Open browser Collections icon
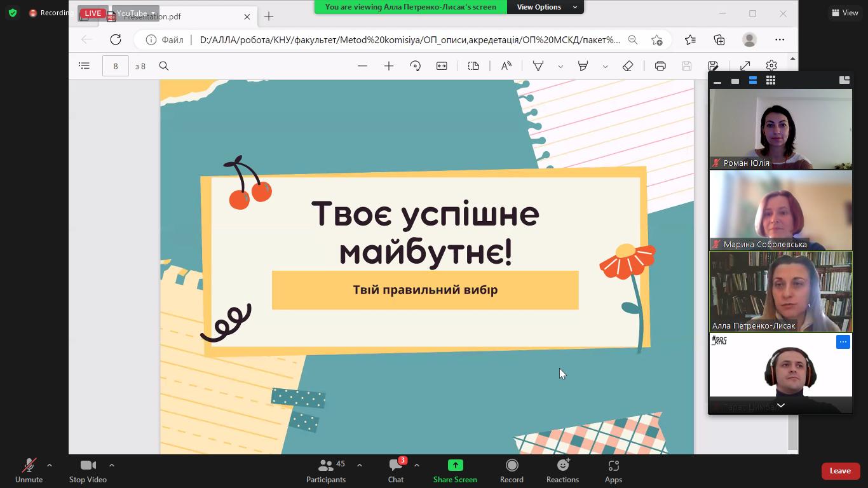 coord(719,39)
